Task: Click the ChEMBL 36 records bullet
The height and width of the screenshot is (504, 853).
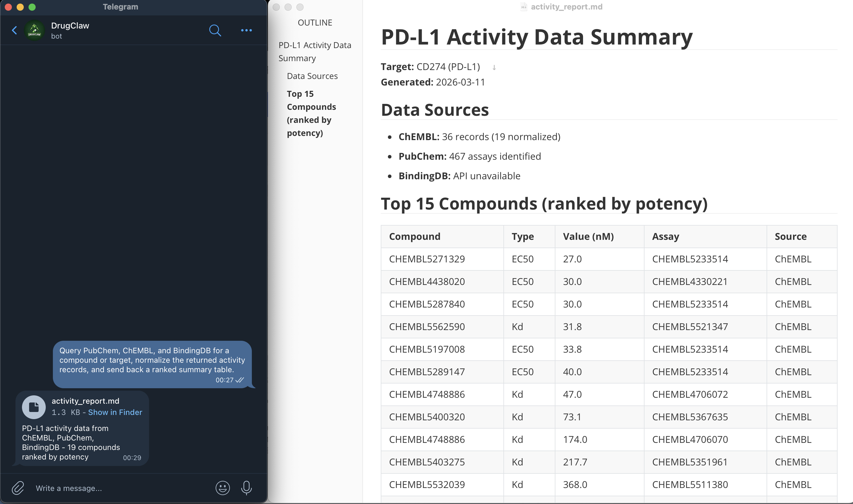Action: (x=479, y=137)
